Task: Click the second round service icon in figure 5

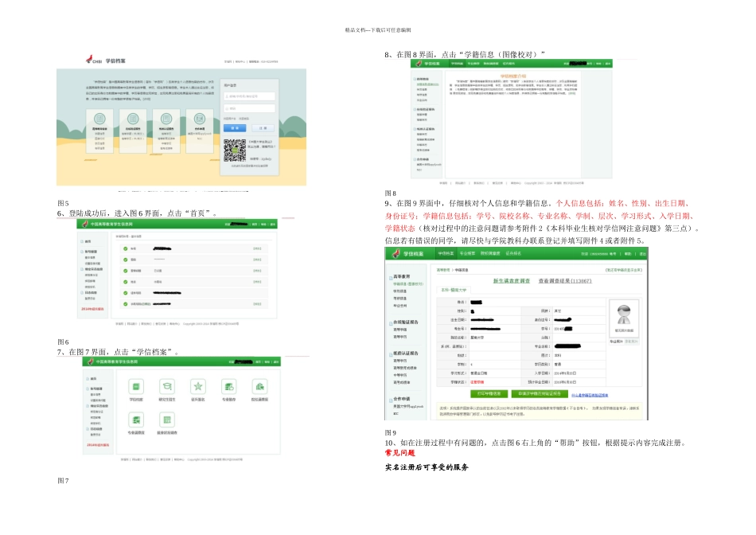Action: (133, 119)
